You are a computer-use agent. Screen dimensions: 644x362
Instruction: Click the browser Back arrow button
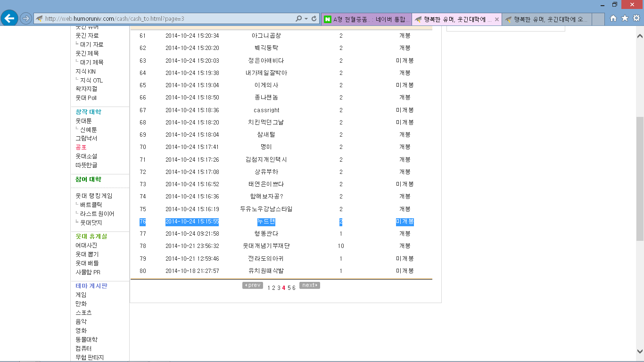tap(9, 18)
